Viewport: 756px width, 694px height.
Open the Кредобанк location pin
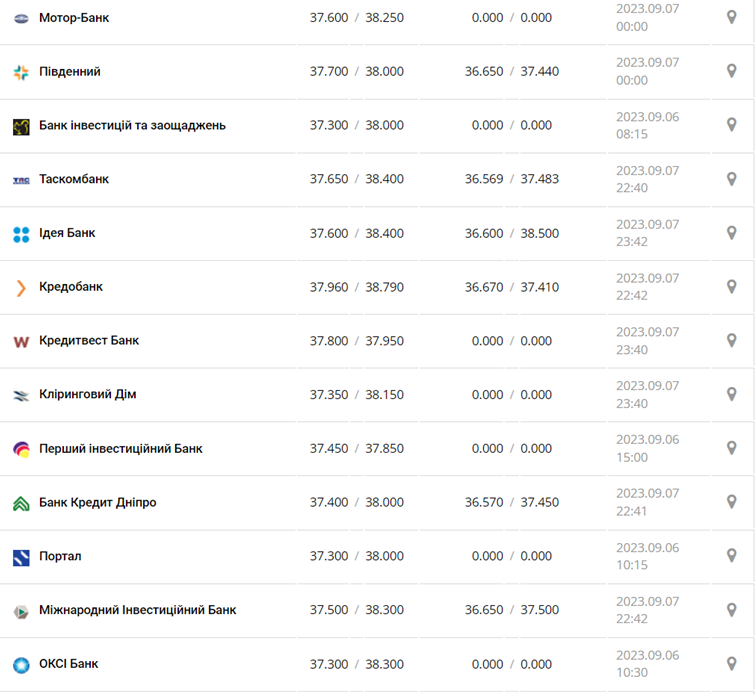pyautogui.click(x=731, y=287)
